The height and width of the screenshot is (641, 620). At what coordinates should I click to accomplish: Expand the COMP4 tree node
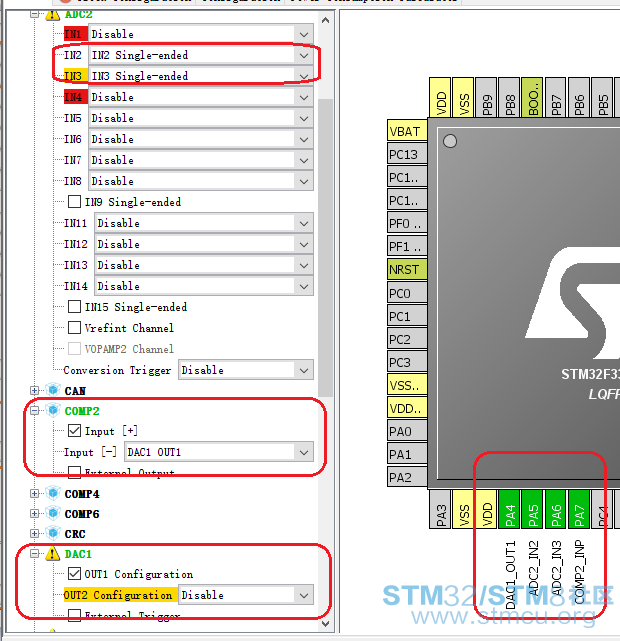[34, 493]
